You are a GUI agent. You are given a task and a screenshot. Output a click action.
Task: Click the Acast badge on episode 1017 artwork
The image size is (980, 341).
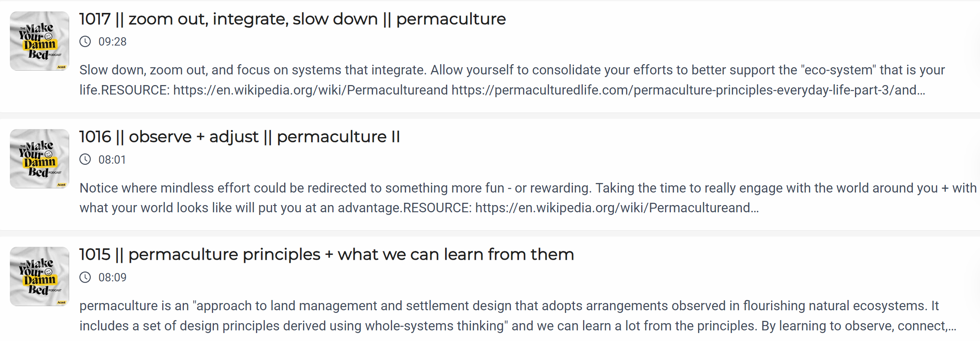click(x=62, y=67)
